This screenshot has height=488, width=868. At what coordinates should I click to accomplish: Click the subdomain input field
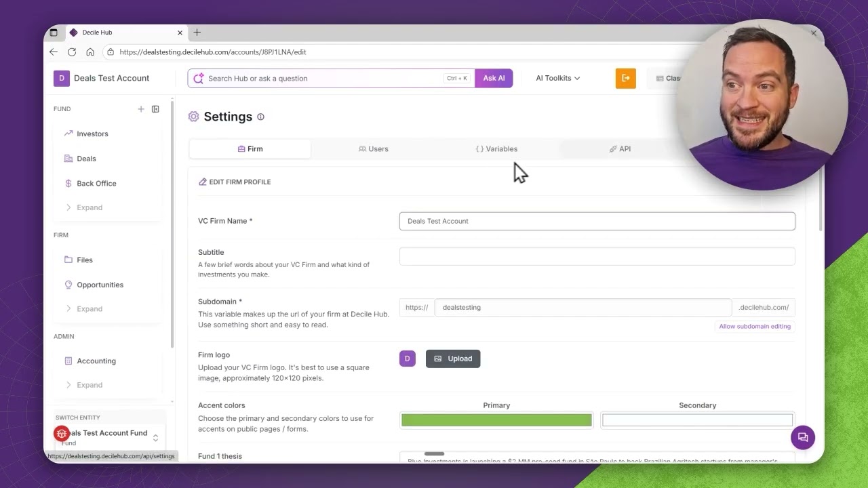click(583, 307)
